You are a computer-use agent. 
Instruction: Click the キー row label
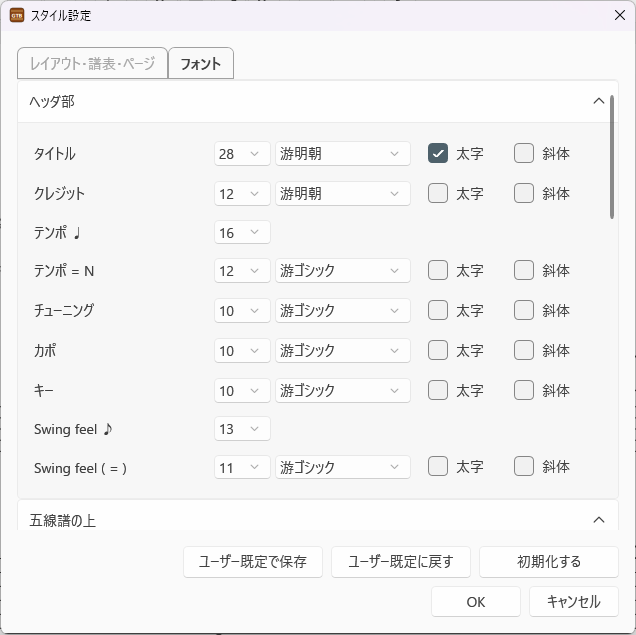[44, 390]
